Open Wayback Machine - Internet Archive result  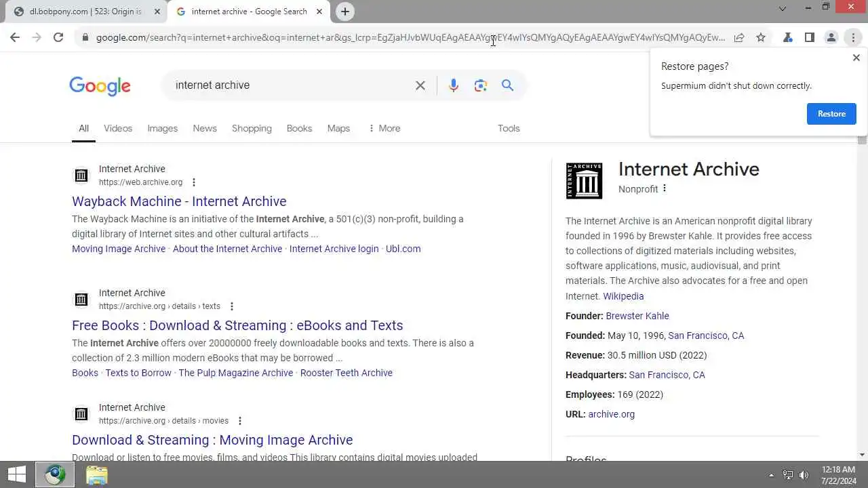click(179, 201)
